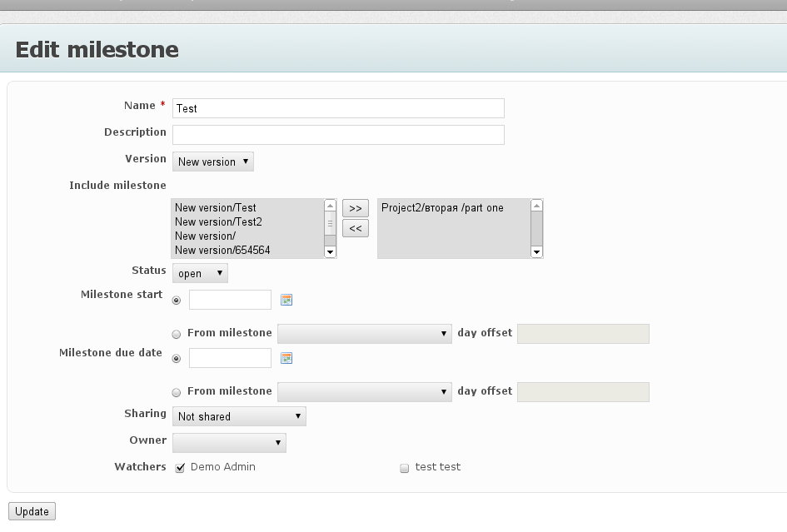
Task: Click the Update button
Action: [x=32, y=511]
